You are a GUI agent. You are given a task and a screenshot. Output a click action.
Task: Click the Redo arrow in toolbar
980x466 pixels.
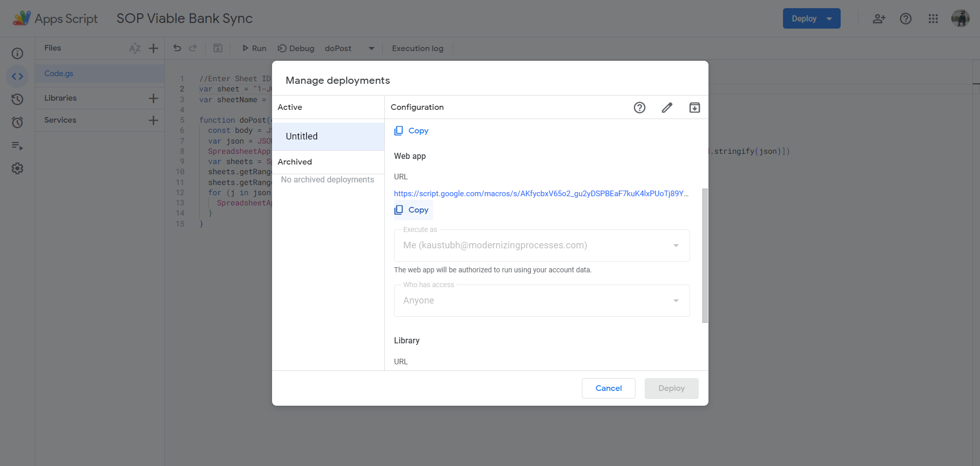click(x=193, y=48)
